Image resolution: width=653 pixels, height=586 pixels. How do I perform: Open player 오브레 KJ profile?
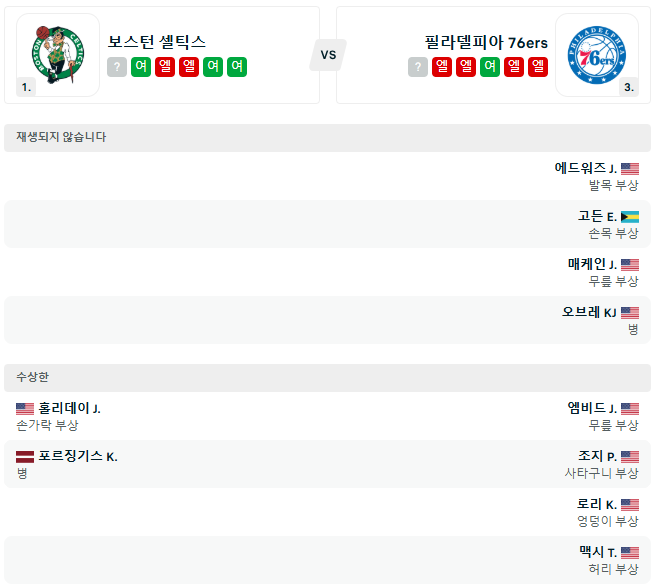click(589, 312)
